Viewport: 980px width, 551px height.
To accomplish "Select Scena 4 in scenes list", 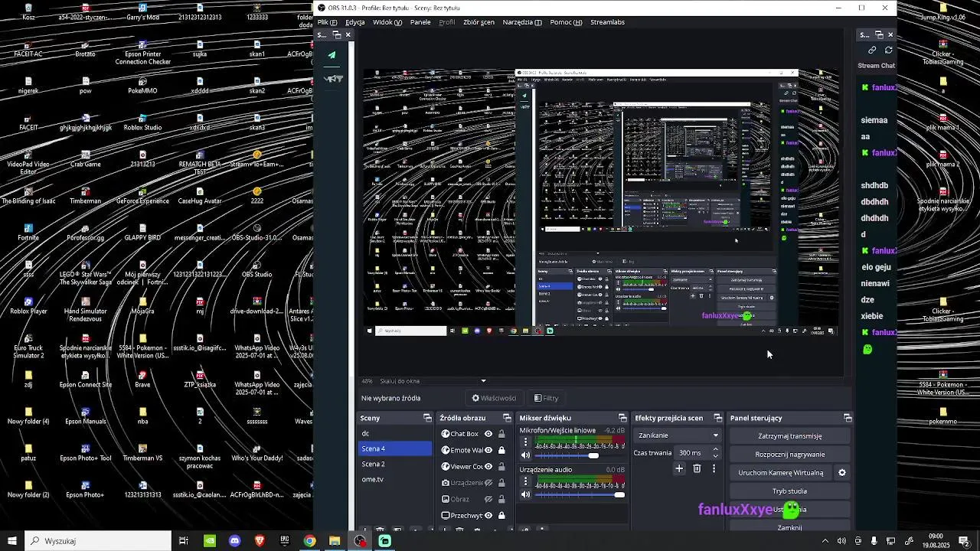I will [395, 448].
